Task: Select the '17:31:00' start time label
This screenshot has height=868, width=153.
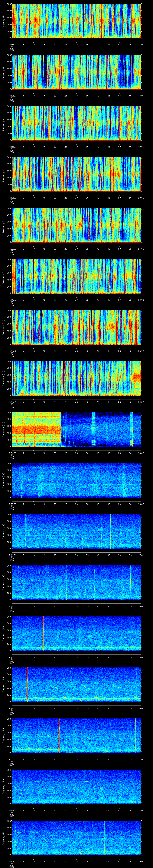Action: click(x=12, y=810)
